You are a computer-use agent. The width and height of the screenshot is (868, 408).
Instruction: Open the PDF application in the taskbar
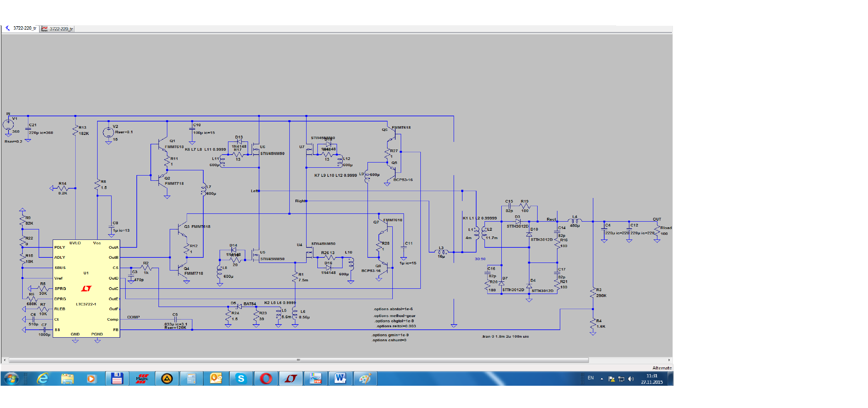click(316, 379)
